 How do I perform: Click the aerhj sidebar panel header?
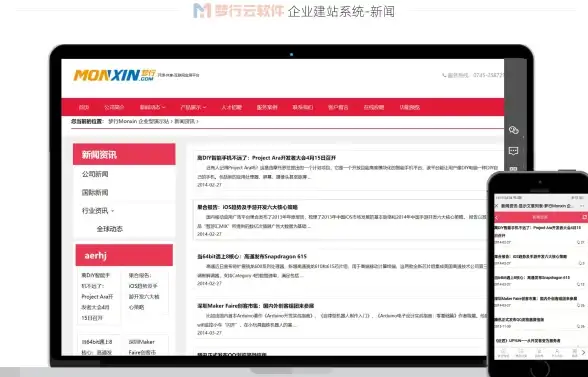tap(124, 255)
